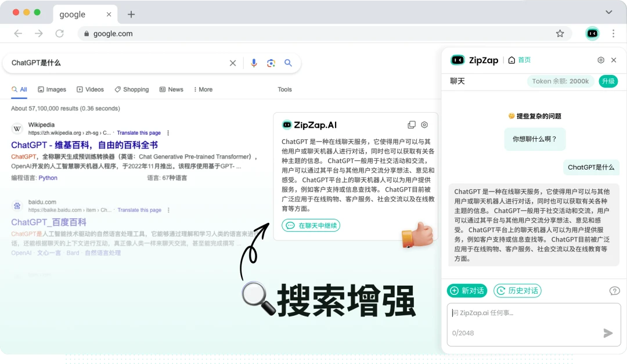The height and width of the screenshot is (364, 627).
Task: Go forward with the arrow button
Action: [x=39, y=34]
